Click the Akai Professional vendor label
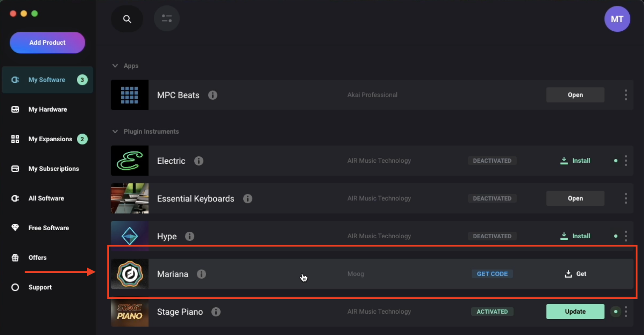644x335 pixels. pyautogui.click(x=372, y=95)
